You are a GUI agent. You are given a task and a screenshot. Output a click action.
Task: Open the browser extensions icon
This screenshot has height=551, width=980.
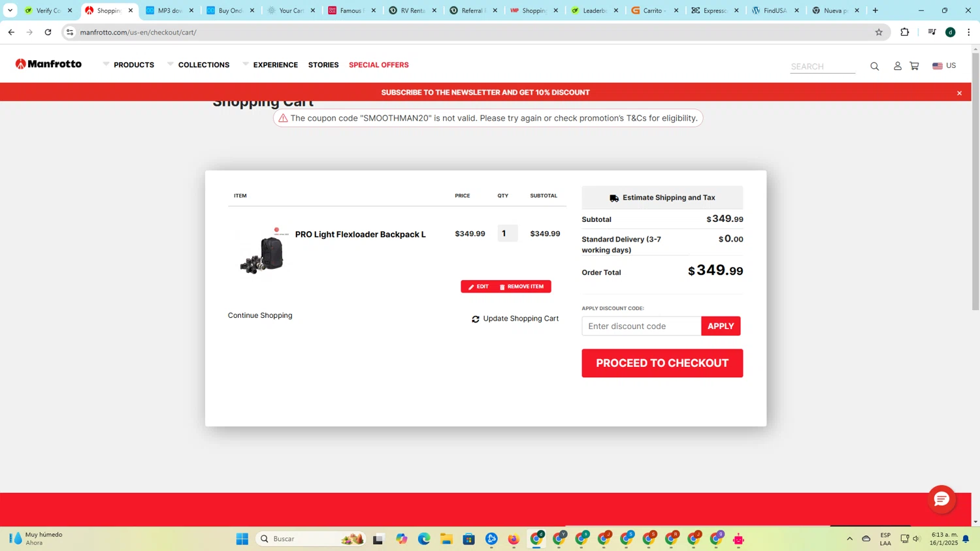905,32
